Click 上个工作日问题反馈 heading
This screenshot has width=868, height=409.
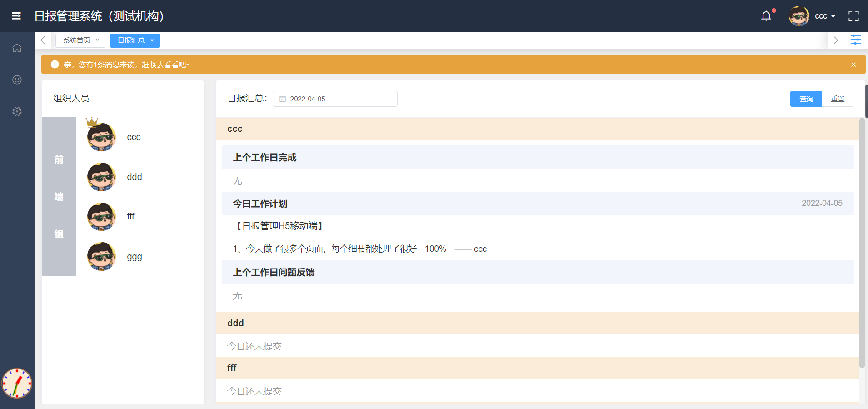pos(274,272)
